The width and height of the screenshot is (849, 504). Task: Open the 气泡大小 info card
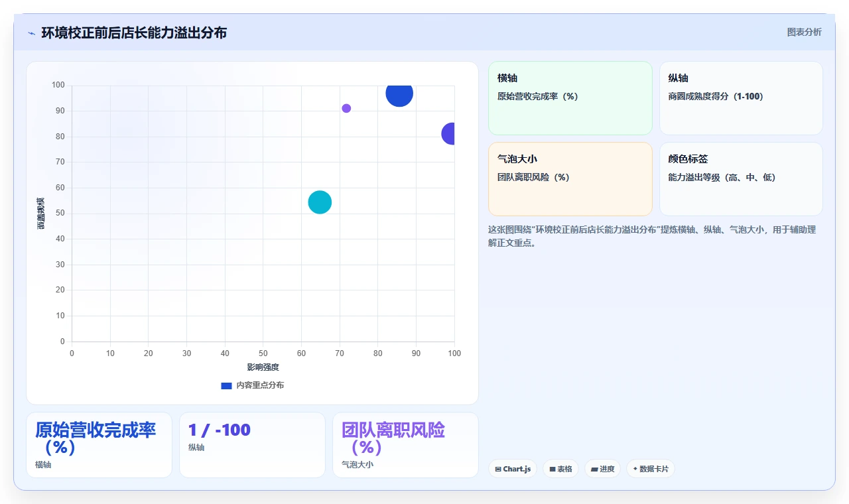point(570,179)
